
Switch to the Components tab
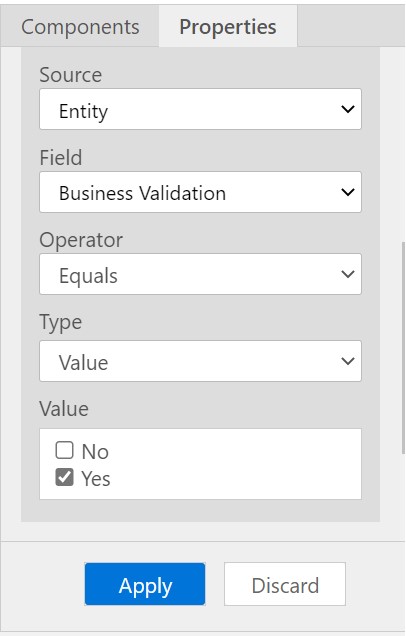(x=80, y=27)
